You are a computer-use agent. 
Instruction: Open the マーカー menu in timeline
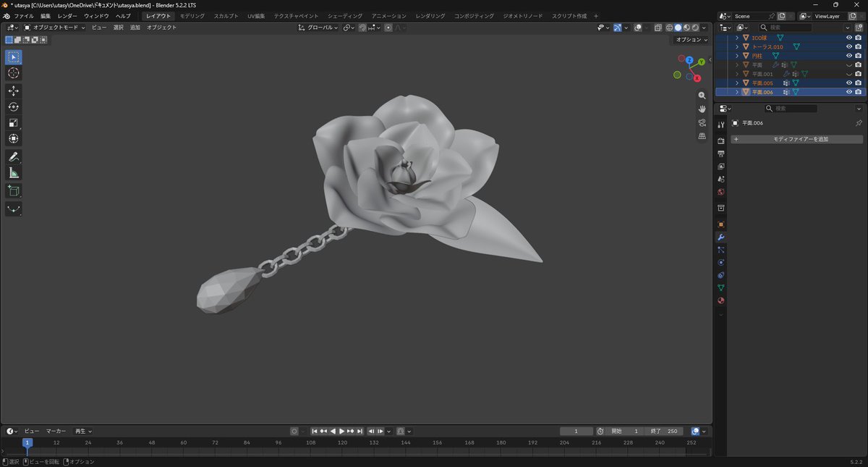point(56,431)
